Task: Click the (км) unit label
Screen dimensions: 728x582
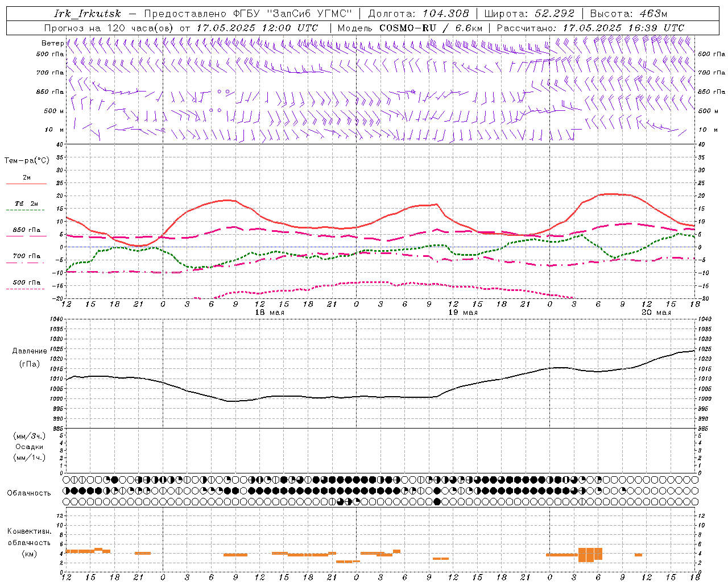Action: [x=30, y=553]
